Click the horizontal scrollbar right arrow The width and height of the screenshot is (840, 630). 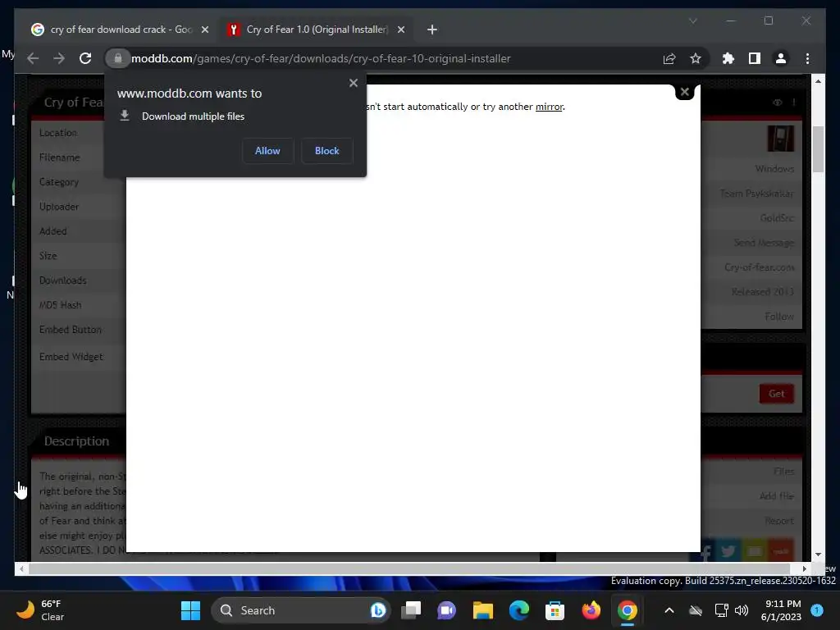(804, 569)
